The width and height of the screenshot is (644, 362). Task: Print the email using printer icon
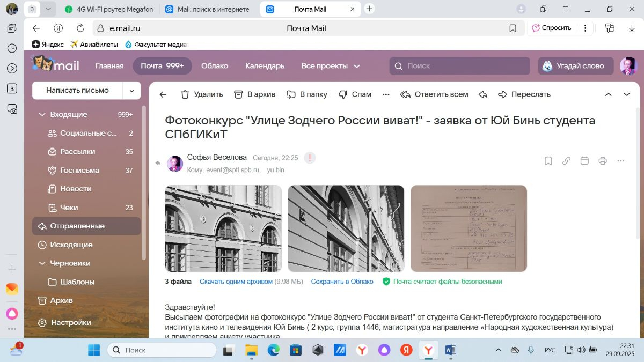pos(603,161)
